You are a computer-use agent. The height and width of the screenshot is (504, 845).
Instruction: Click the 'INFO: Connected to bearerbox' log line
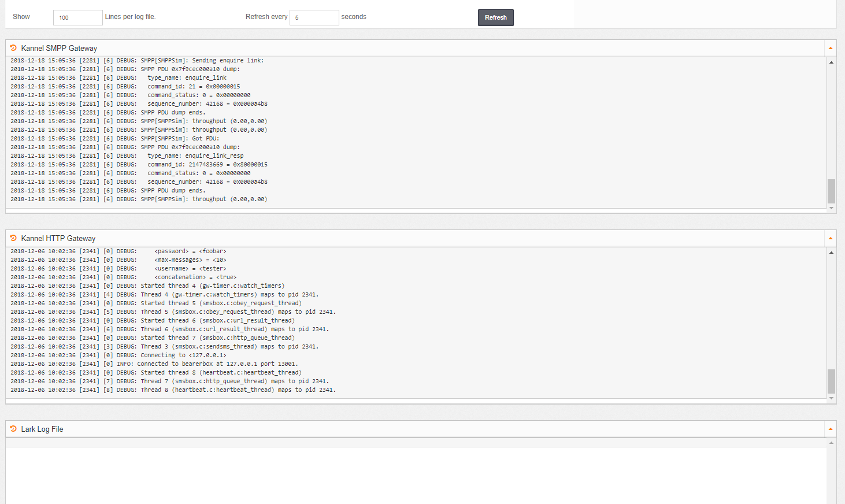pyautogui.click(x=154, y=364)
